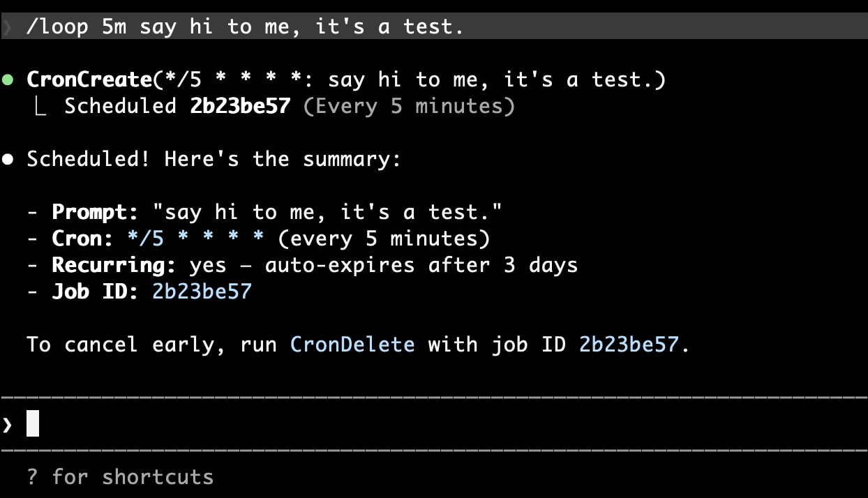Click the CronDelete command text
The width and height of the screenshot is (868, 498).
click(x=352, y=345)
